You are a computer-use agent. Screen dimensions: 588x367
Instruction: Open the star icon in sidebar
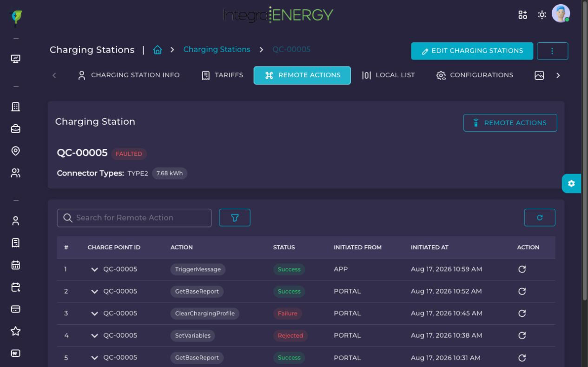[16, 331]
